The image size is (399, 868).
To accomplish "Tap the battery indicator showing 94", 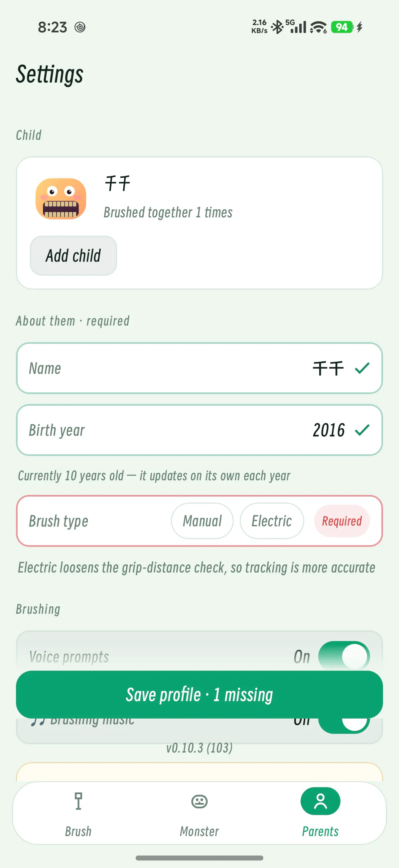I will coord(342,27).
